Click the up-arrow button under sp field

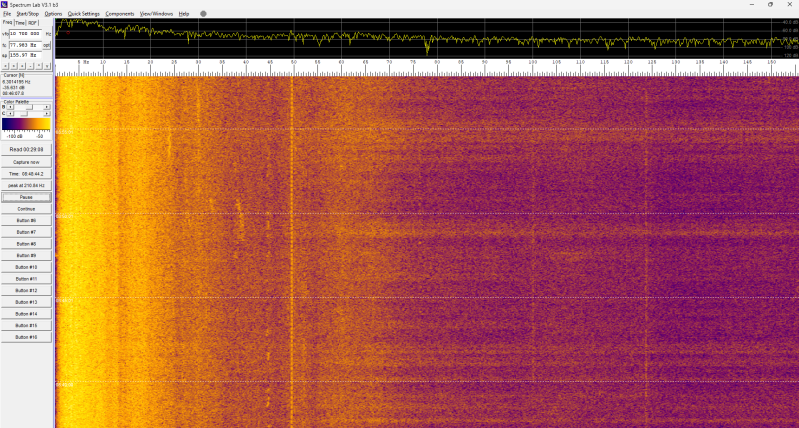pos(39,66)
